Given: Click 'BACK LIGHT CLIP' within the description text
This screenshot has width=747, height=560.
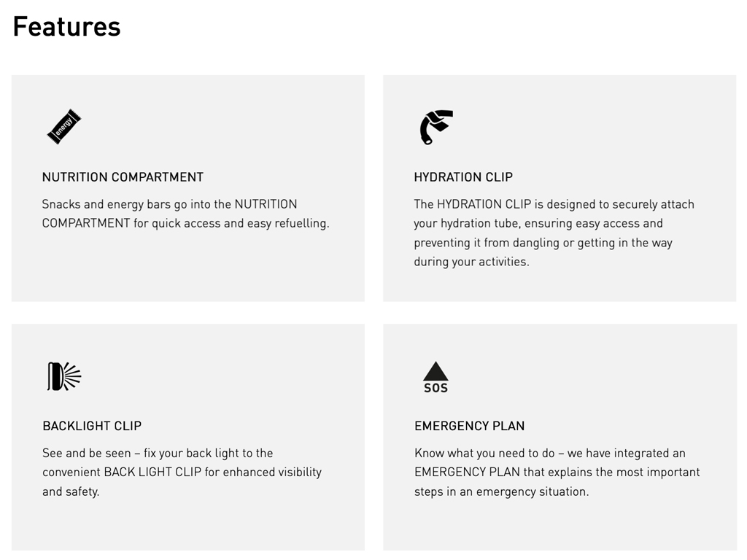Looking at the screenshot, I should pyautogui.click(x=152, y=472).
